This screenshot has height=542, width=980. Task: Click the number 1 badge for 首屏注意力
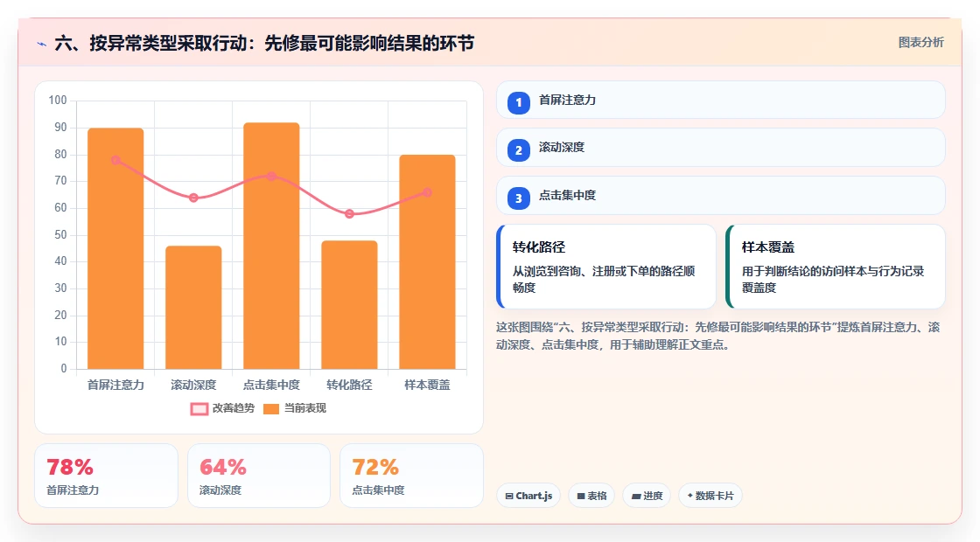518,103
